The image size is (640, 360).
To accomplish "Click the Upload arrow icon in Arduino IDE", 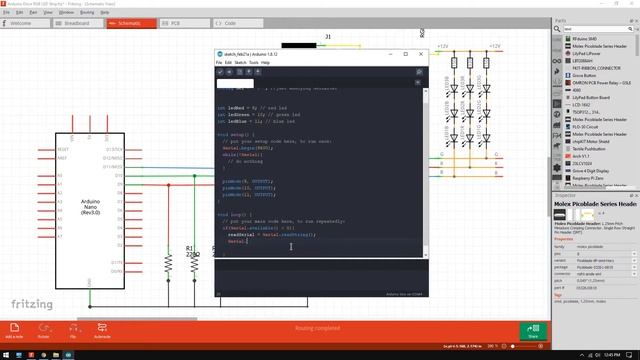I will coord(229,72).
